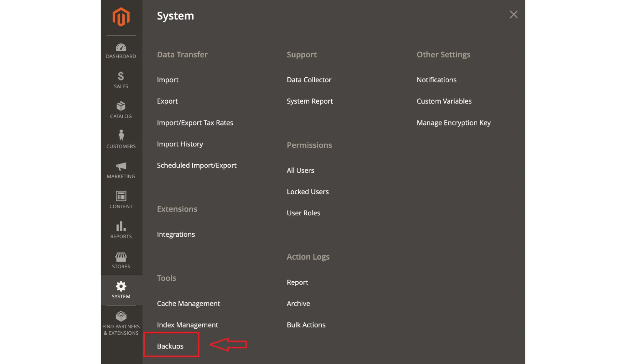Click the Magento logo icon

[121, 17]
